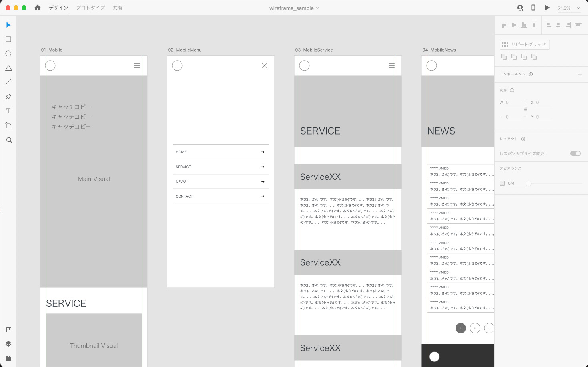Click align bottom icon
The width and height of the screenshot is (588, 367).
click(x=524, y=25)
